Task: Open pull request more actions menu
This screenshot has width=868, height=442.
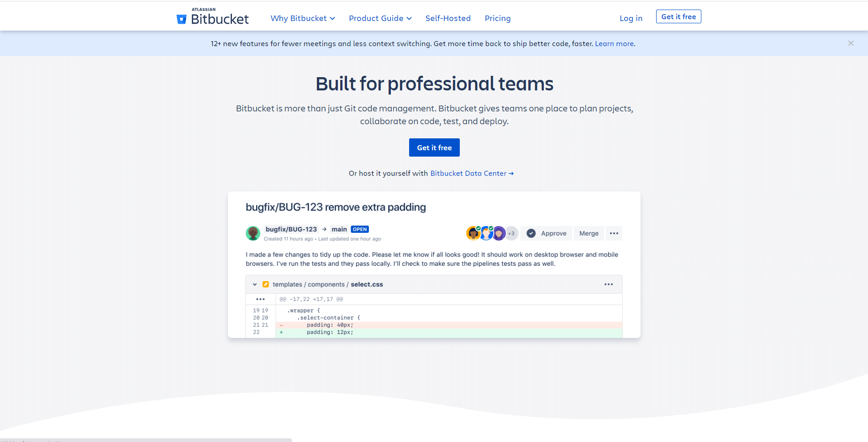Action: point(614,233)
